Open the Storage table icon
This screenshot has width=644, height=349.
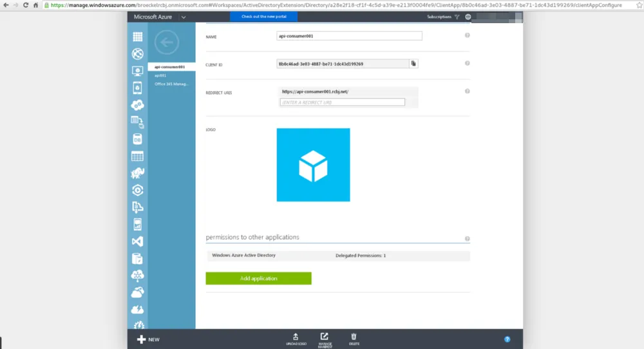click(x=138, y=156)
